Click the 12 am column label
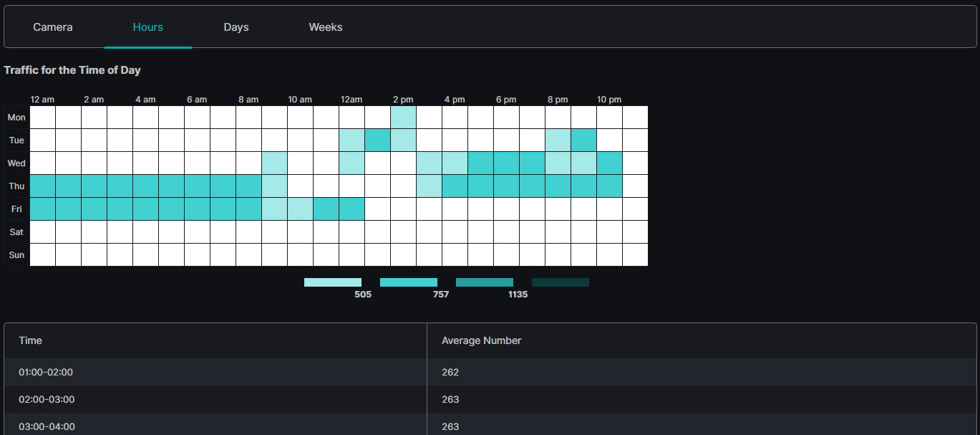The height and width of the screenshot is (435, 980). coord(42,100)
